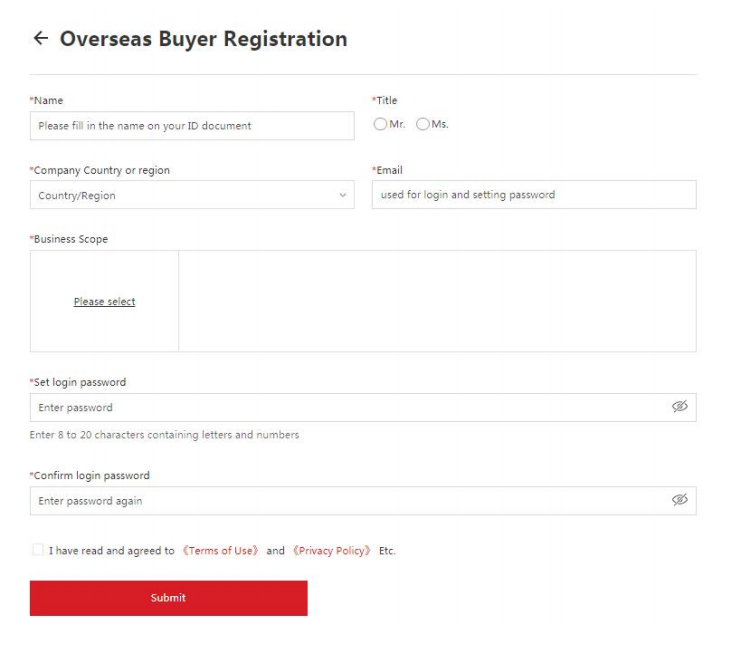Click the 'Overseas Buyer Registration' heading
Screen dimensions: 755x646
(203, 39)
